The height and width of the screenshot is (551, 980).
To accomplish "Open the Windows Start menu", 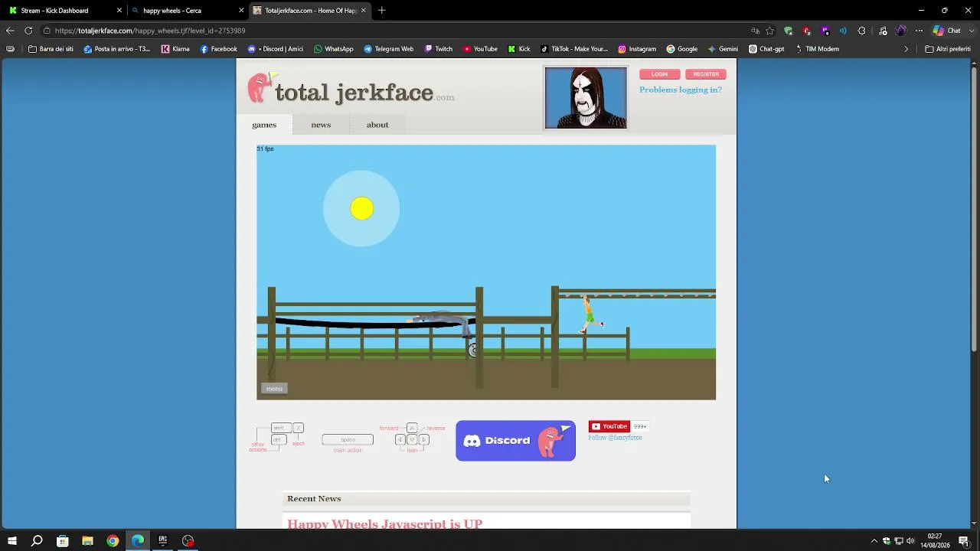I will (x=12, y=541).
